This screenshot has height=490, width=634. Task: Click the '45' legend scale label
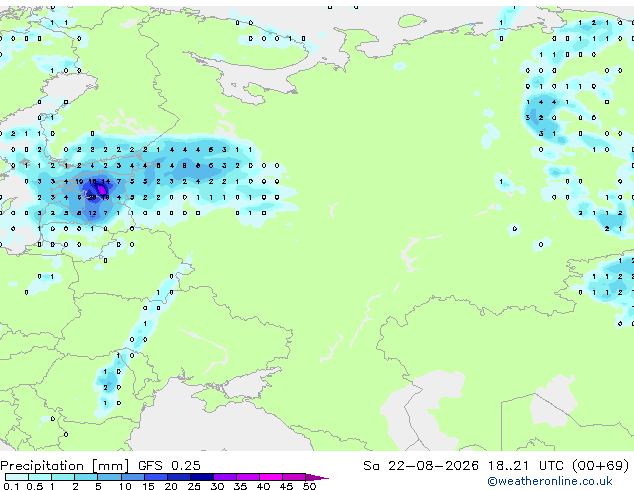coord(286,486)
